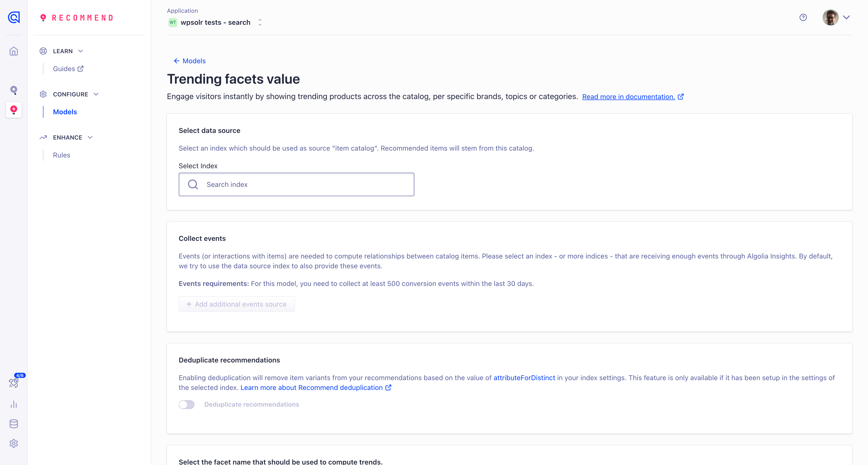Viewport: 868px width, 465px height.
Task: Open Read more in documentation link
Action: click(628, 97)
